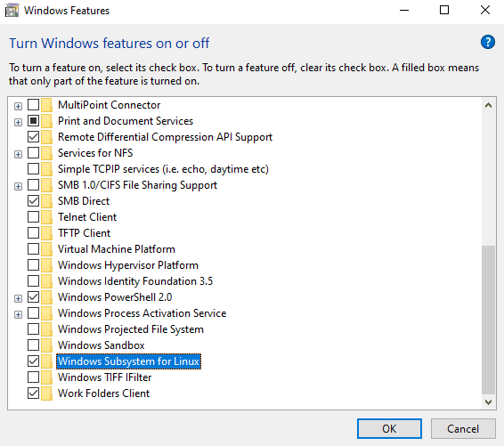Enable the Windows TIFF IFilter checkbox

pyautogui.click(x=34, y=377)
